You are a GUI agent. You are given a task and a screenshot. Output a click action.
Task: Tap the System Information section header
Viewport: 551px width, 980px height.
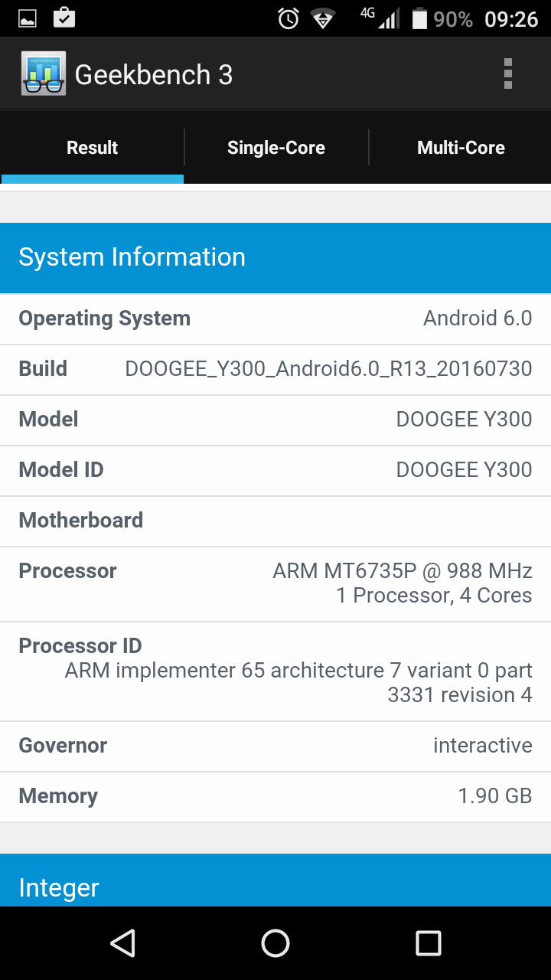pyautogui.click(x=275, y=257)
